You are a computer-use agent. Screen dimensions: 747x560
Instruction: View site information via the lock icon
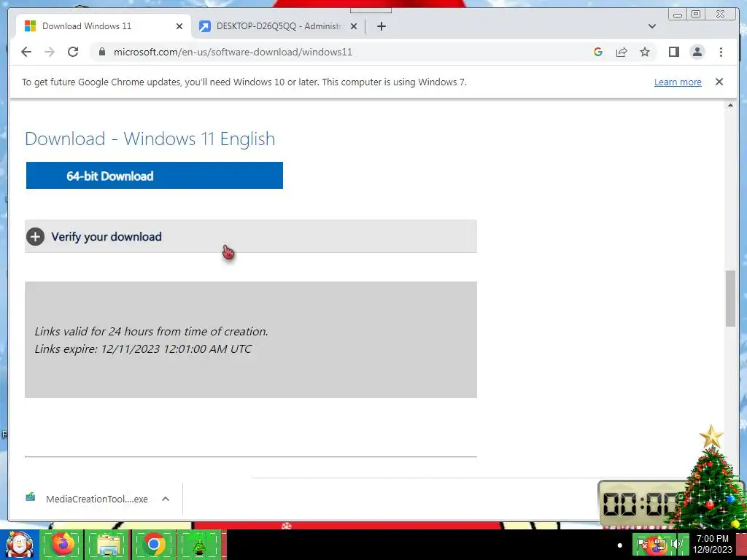coord(101,52)
